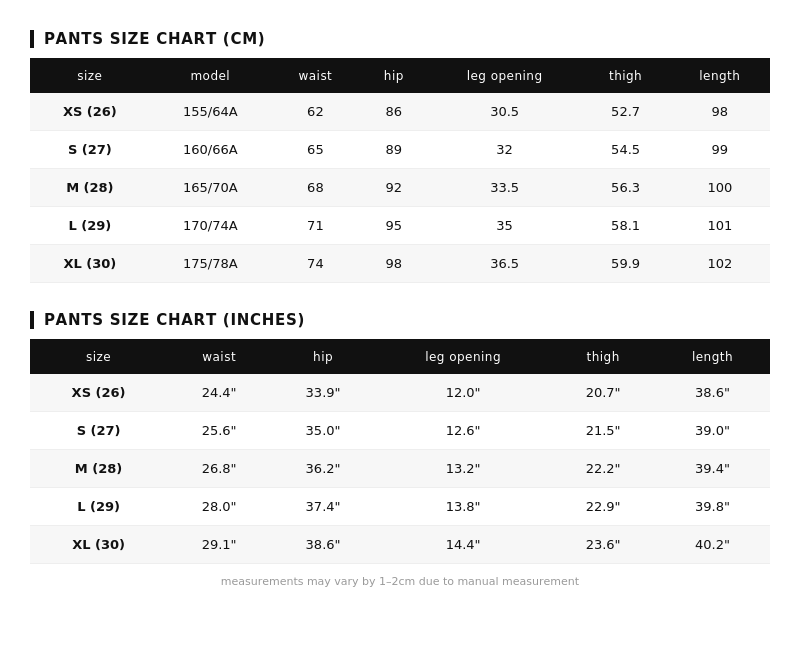Click the 170/74A model cell
800x646 pixels.
click(210, 226)
